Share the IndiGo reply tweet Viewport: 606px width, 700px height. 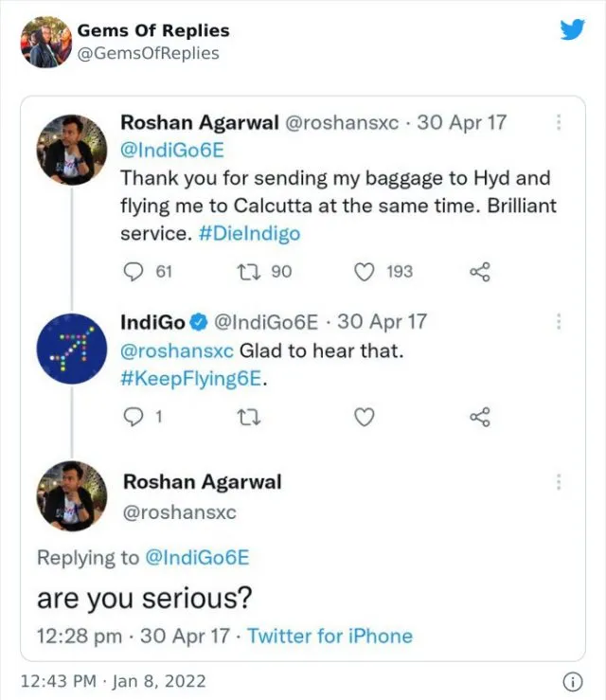tap(480, 416)
